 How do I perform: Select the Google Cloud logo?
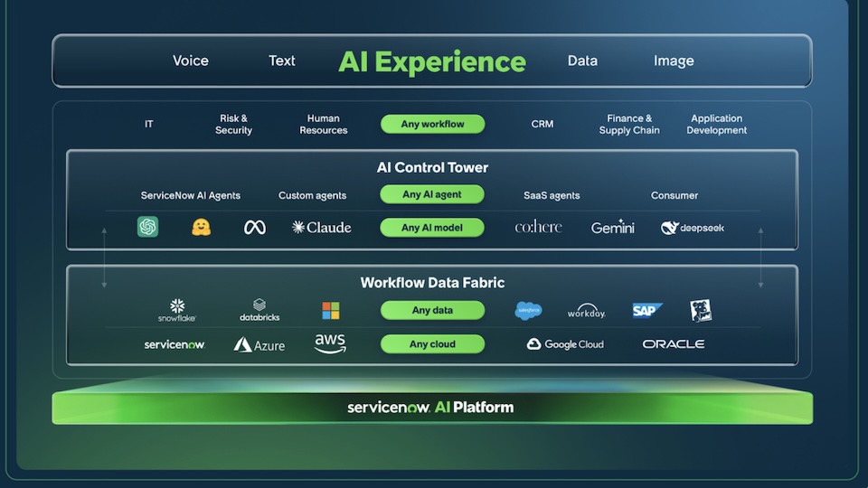565,344
